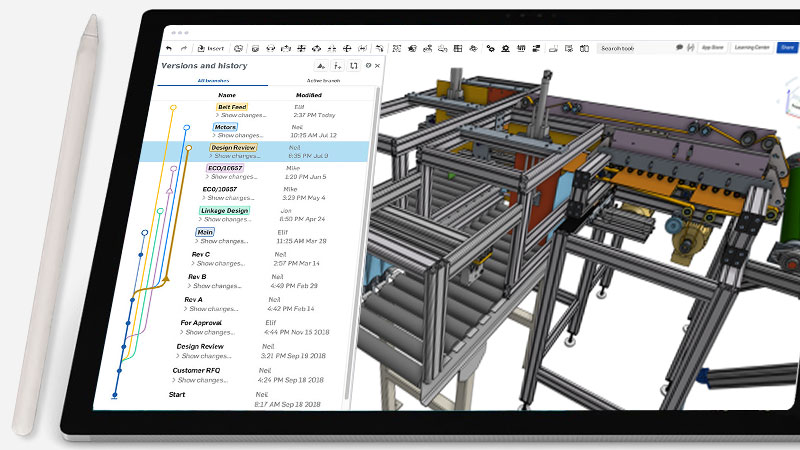This screenshot has height=450, width=800.
Task: Open the Learning Center
Action: [x=750, y=47]
